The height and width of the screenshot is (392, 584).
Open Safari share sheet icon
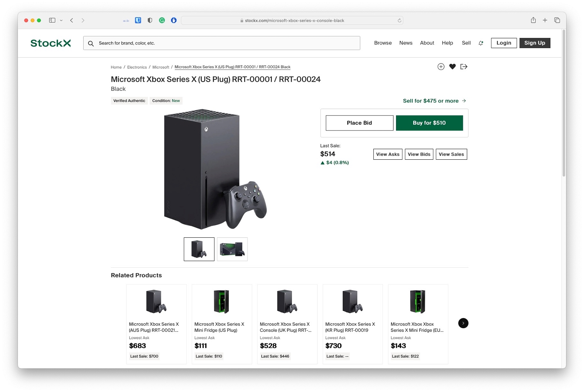533,20
